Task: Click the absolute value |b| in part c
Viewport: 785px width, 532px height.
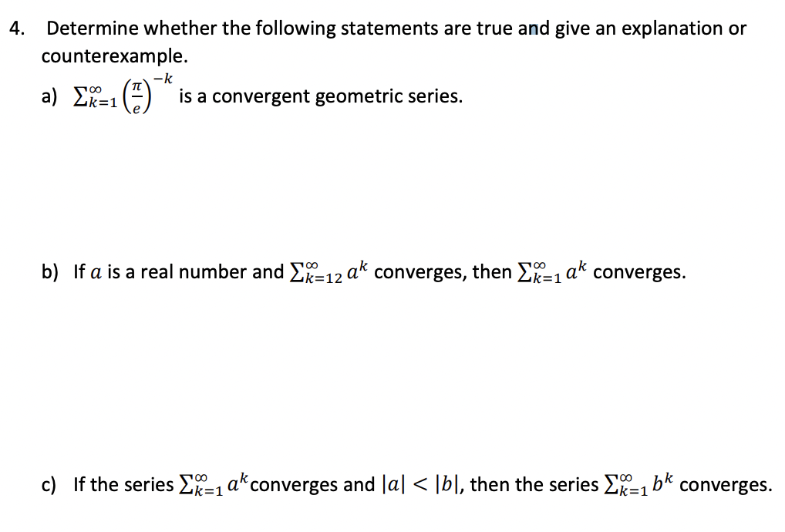Action: pyautogui.click(x=446, y=484)
